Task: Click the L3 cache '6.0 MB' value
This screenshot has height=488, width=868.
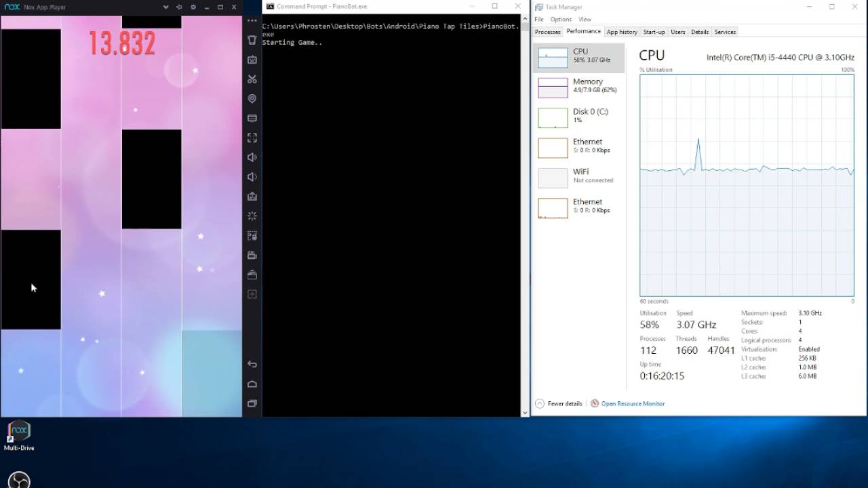Action: tap(808, 376)
